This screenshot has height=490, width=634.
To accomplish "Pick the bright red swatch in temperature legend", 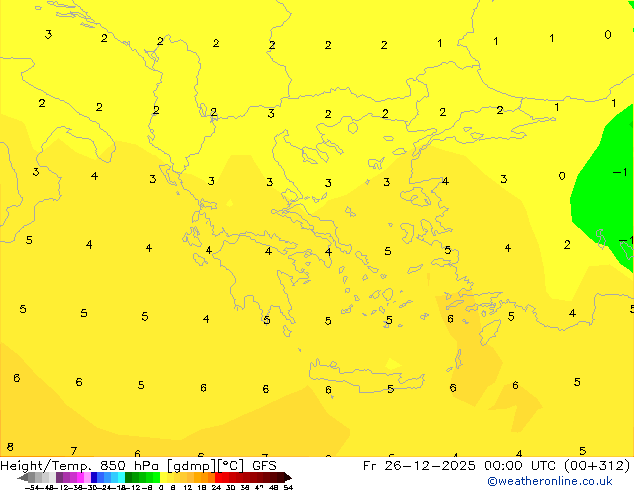I will coord(218,477).
